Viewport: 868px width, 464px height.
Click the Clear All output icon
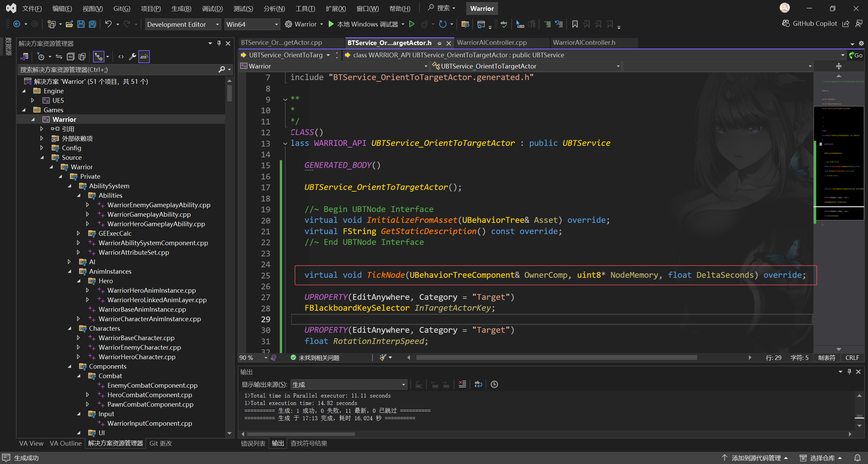[x=462, y=384]
